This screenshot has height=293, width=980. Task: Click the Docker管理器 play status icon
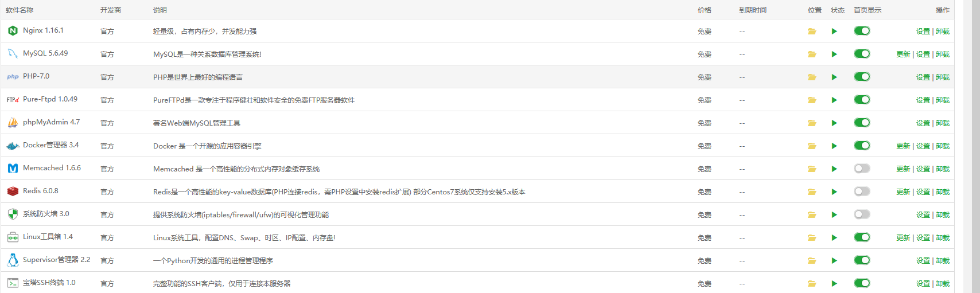pyautogui.click(x=834, y=146)
